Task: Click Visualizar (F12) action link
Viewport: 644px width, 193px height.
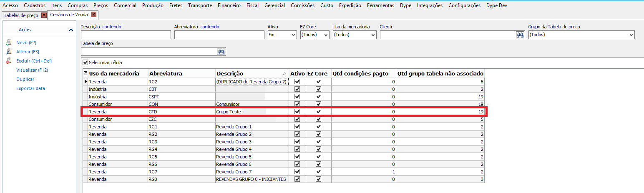Action: (32, 70)
